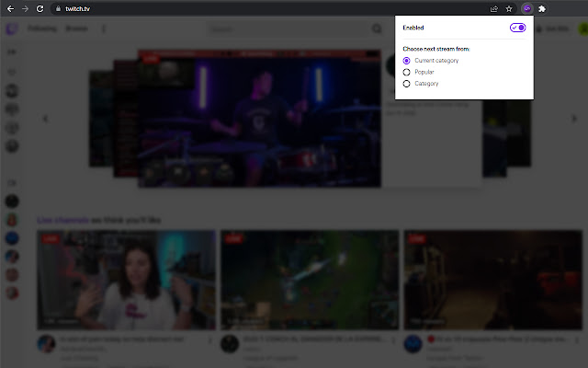Click the Get Bits button
This screenshot has height=368, width=588.
point(553,29)
